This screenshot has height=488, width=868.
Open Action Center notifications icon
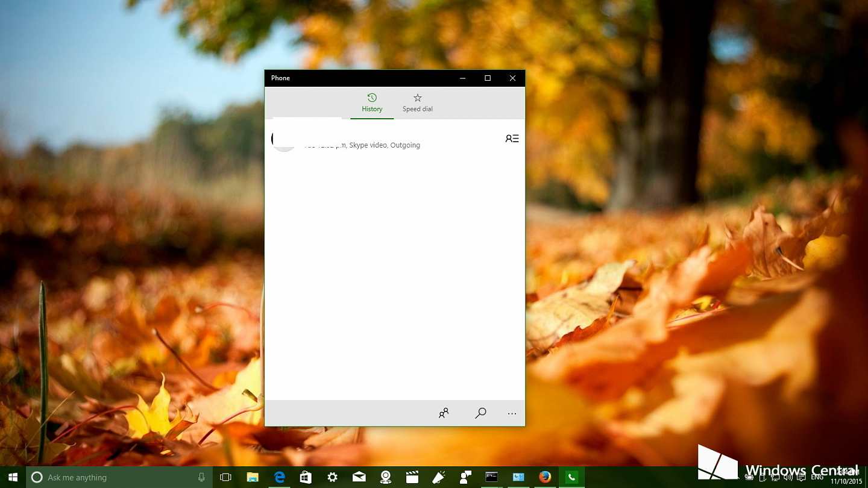point(801,477)
